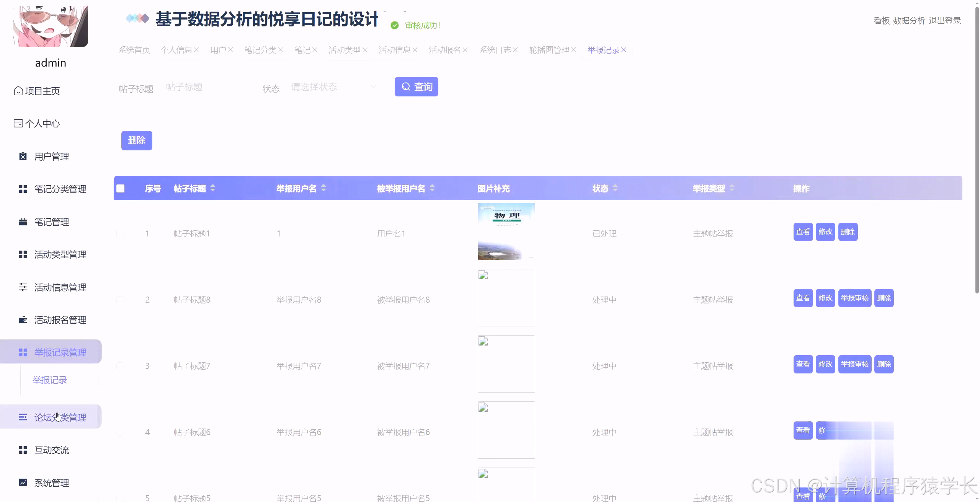Open 活动信息管理 via its filter icon
Viewport: 980px width, 502px height.
[x=23, y=287]
